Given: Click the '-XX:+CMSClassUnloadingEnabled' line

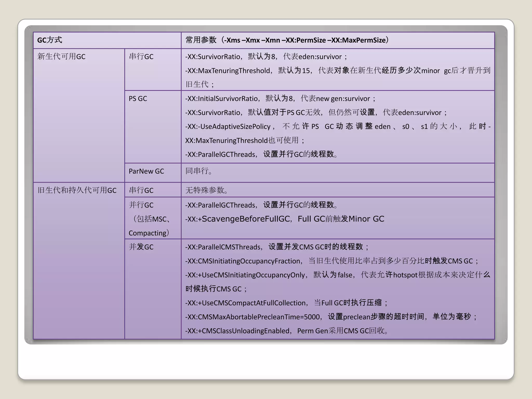Looking at the screenshot, I should pyautogui.click(x=287, y=331).
